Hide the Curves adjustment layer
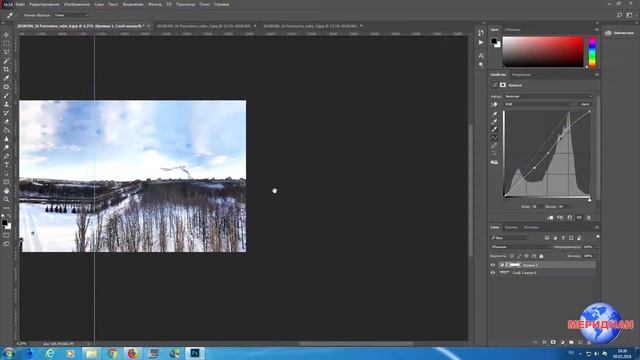This screenshot has width=640, height=360. click(x=493, y=265)
